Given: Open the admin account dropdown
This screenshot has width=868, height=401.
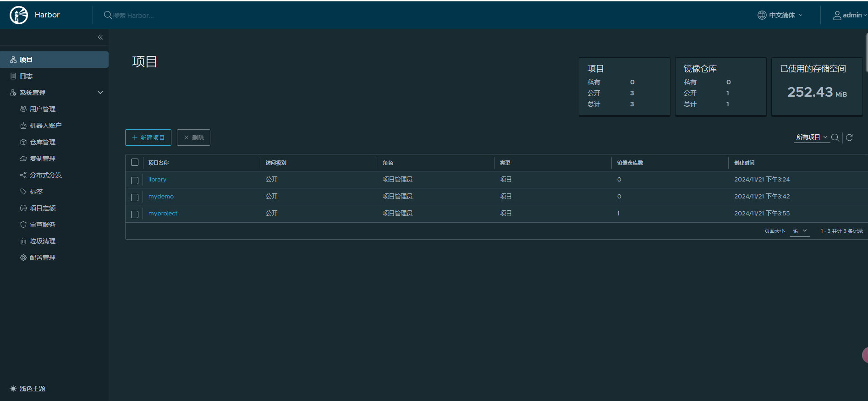Looking at the screenshot, I should [x=850, y=15].
